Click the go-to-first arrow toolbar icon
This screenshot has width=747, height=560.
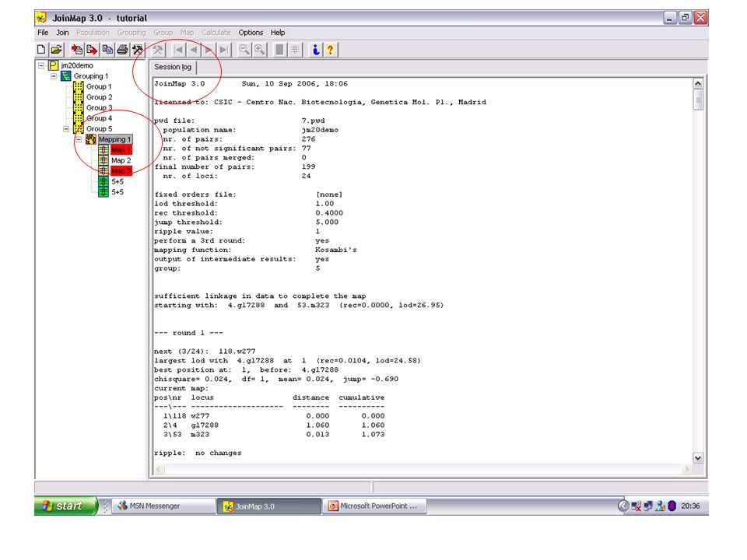[x=179, y=50]
